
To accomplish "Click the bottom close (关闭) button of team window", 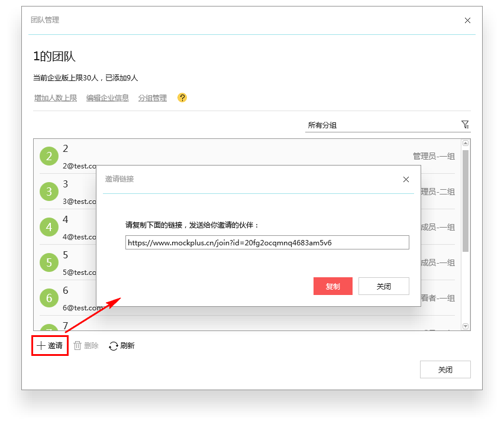I will 445,369.
